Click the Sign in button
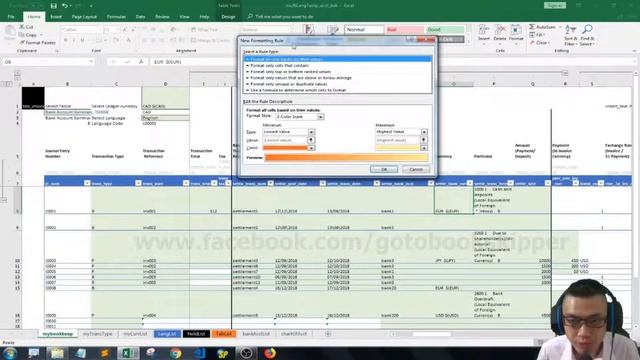640x360 pixels. coord(555,5)
